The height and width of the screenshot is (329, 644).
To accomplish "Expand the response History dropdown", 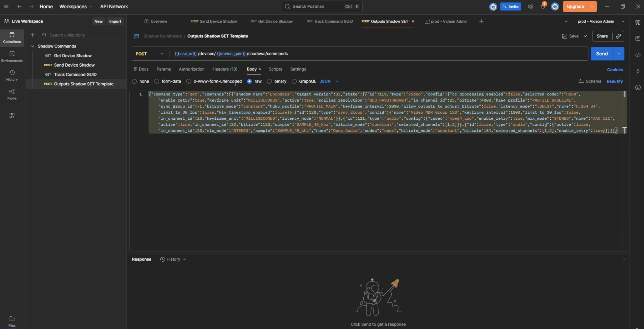I will (173, 259).
